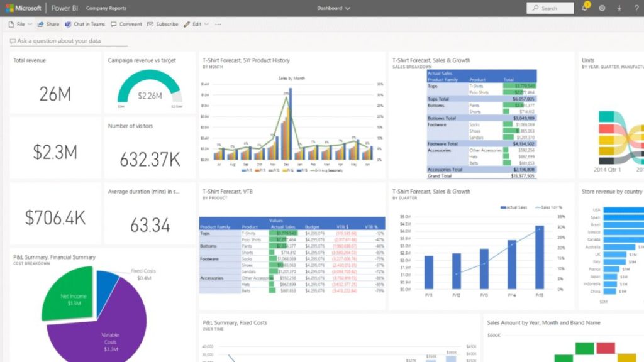The image size is (644, 362).
Task: Select the Share icon
Action: (48, 24)
